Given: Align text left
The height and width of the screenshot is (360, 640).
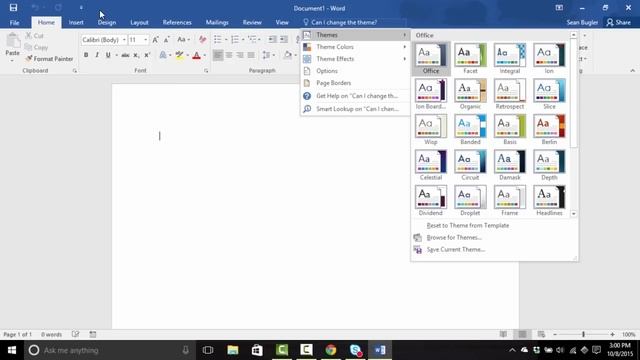Looking at the screenshot, I should pos(218,55).
